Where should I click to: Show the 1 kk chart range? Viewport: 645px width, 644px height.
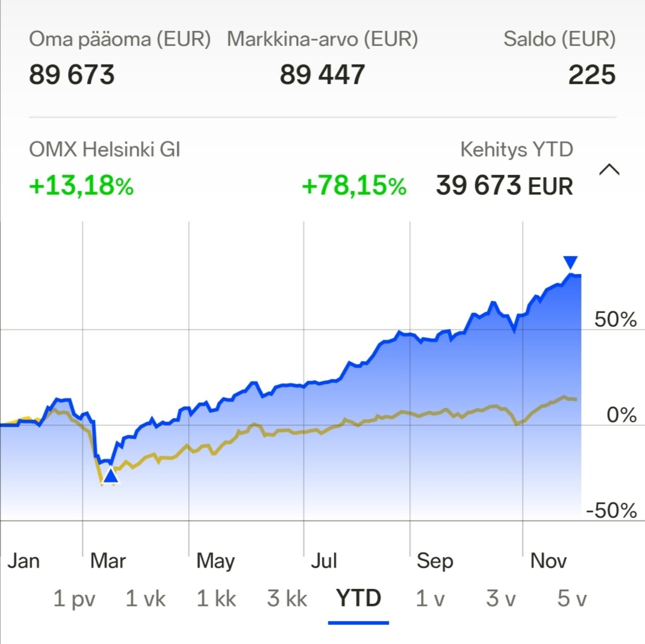(x=217, y=599)
